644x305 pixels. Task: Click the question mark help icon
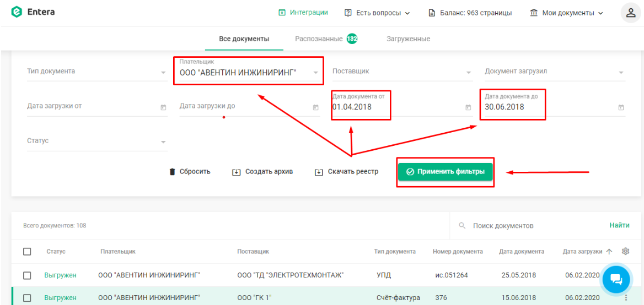[x=348, y=13]
